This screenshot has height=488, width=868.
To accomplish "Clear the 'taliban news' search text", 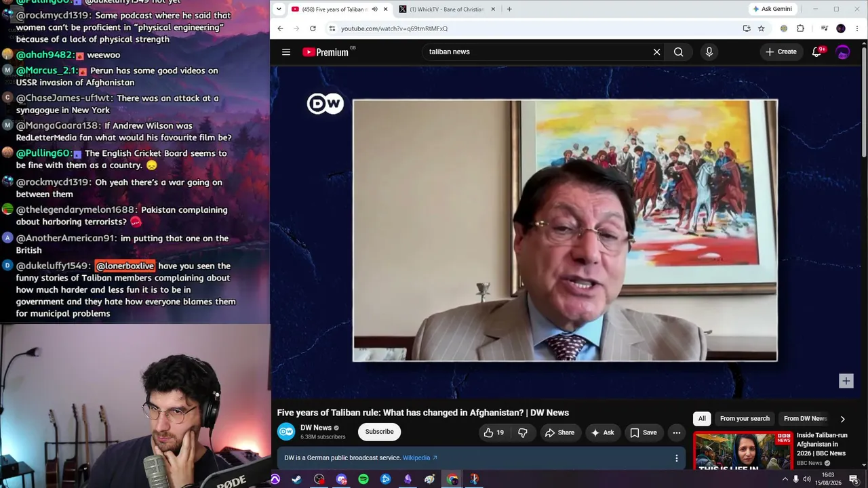I will 656,52.
